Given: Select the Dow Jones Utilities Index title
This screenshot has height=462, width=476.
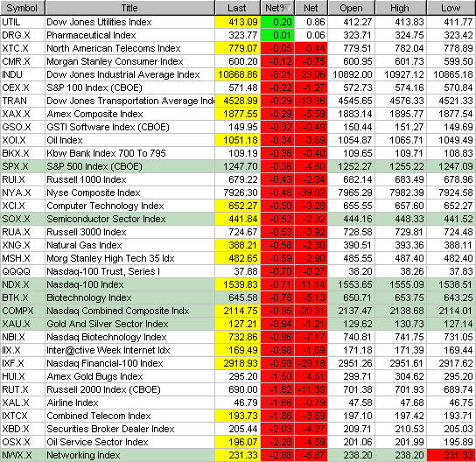Looking at the screenshot, I should point(99,22).
